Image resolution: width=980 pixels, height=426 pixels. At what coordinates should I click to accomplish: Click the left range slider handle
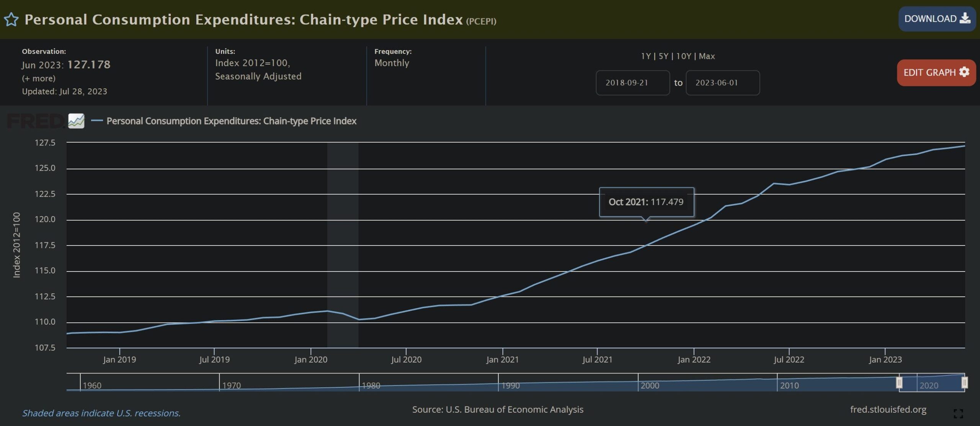[x=899, y=382]
